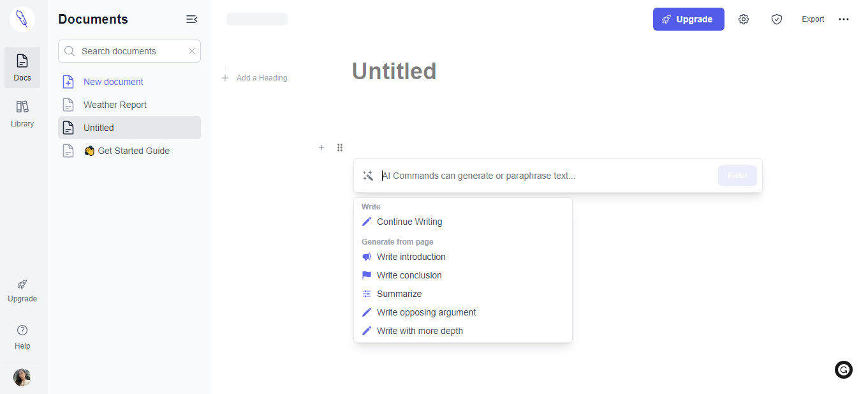Click the shield check icon
868x394 pixels.
point(777,19)
